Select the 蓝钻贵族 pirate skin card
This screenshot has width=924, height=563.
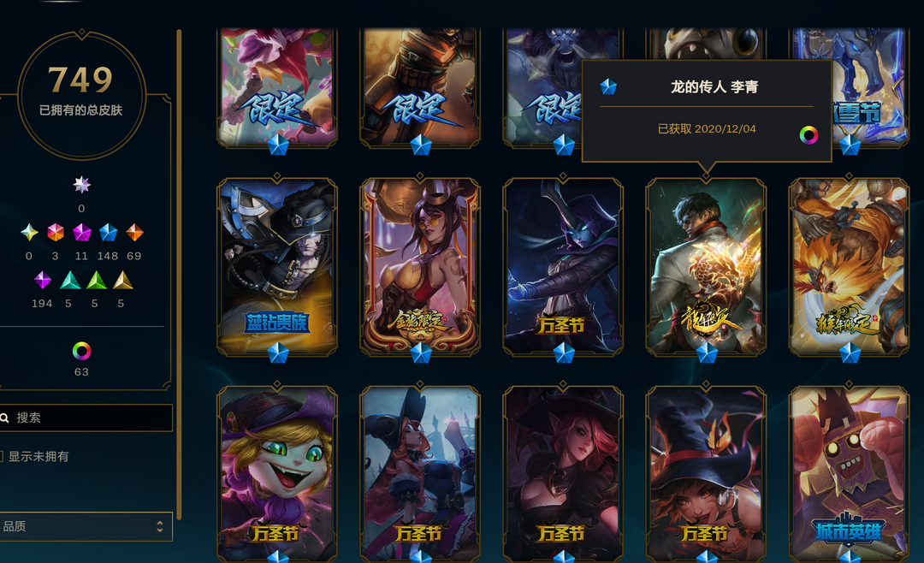(x=277, y=267)
